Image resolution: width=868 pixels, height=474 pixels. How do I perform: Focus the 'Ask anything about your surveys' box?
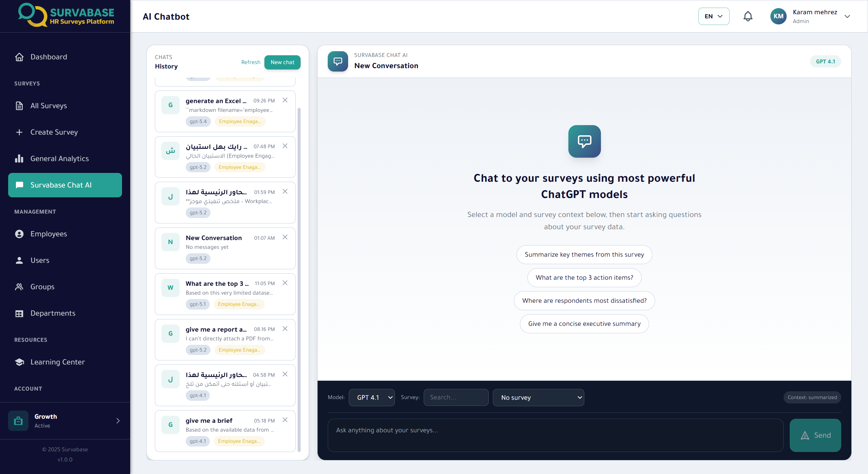pyautogui.click(x=556, y=435)
